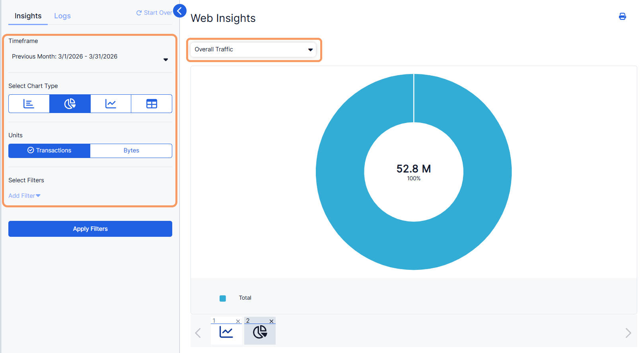Screen dimensions: 644x353
Task: Select the line chart type icon
Action: 111,104
